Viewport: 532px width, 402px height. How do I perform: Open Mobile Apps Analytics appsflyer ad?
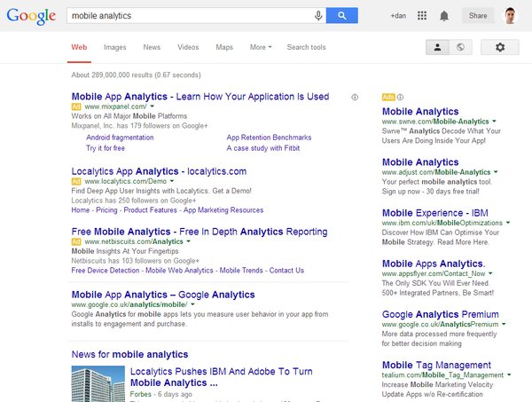coord(434,264)
